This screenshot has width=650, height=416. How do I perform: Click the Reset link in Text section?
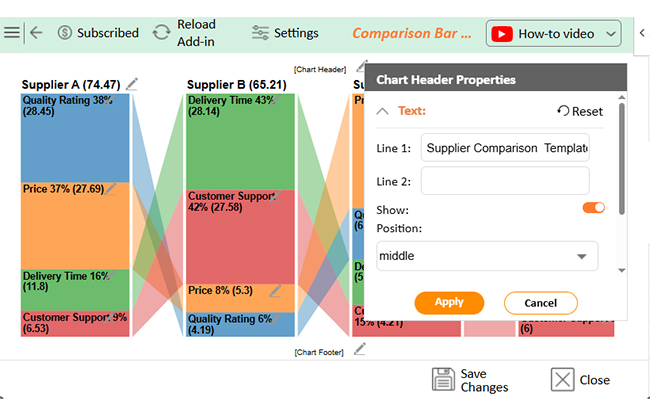pos(580,111)
